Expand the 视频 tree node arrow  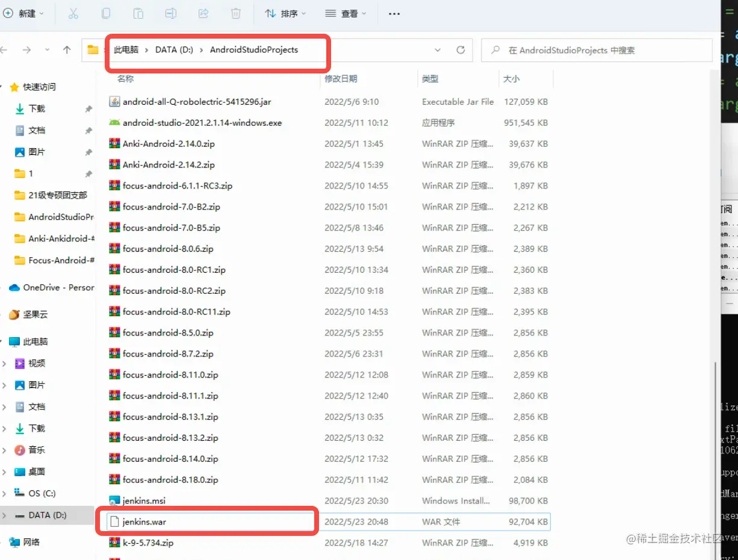coord(4,363)
